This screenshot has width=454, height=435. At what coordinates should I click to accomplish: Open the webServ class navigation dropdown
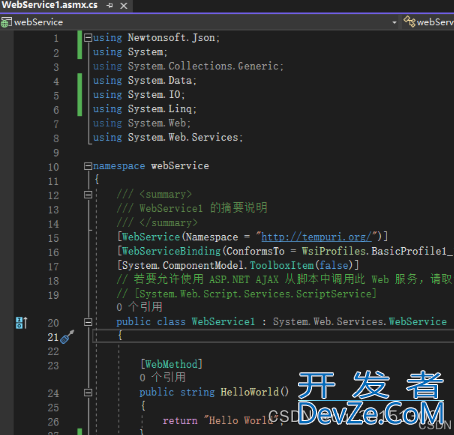pos(429,22)
